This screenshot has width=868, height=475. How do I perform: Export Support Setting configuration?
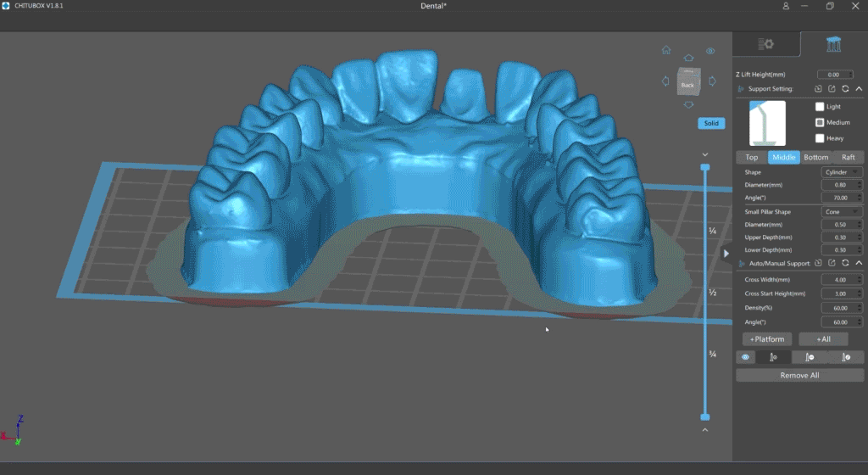[832, 88]
